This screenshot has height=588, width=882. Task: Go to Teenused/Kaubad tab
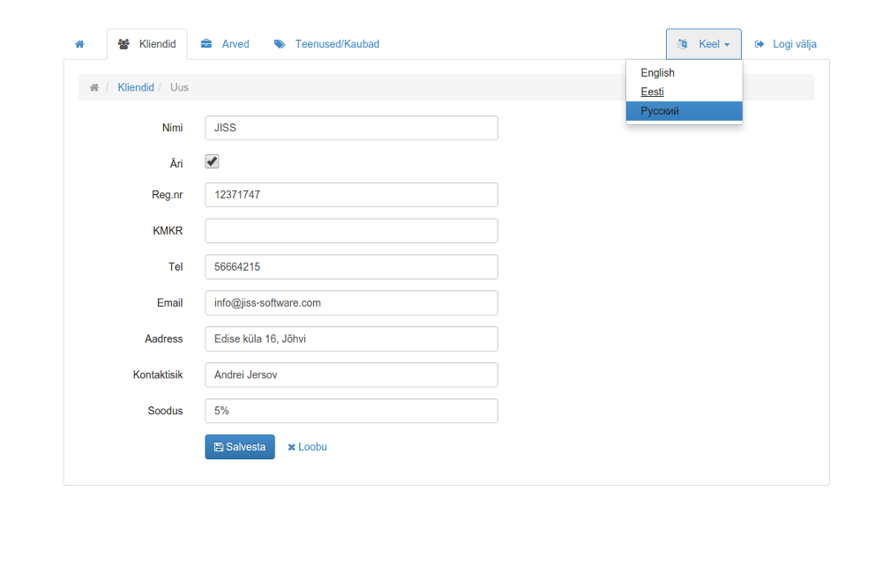point(326,44)
